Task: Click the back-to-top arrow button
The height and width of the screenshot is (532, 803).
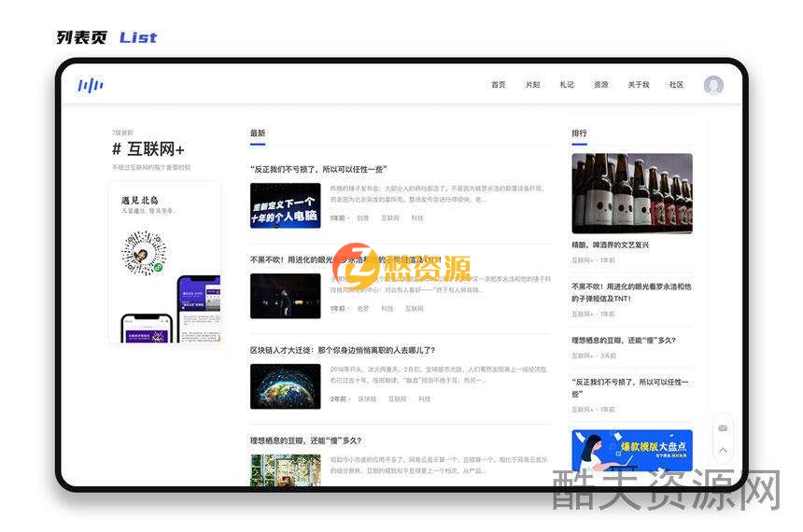Action: (723, 451)
